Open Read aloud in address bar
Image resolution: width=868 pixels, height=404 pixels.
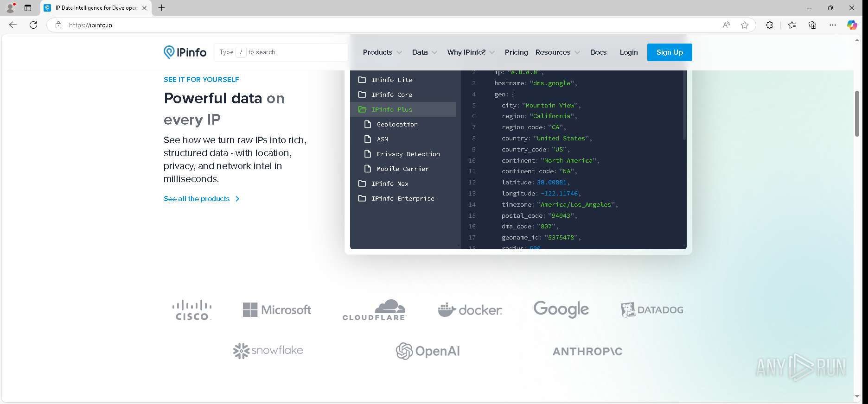[726, 25]
